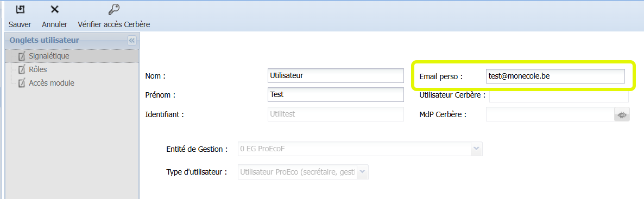644x199 pixels.
Task: Click into the Prénom field
Action: click(336, 95)
